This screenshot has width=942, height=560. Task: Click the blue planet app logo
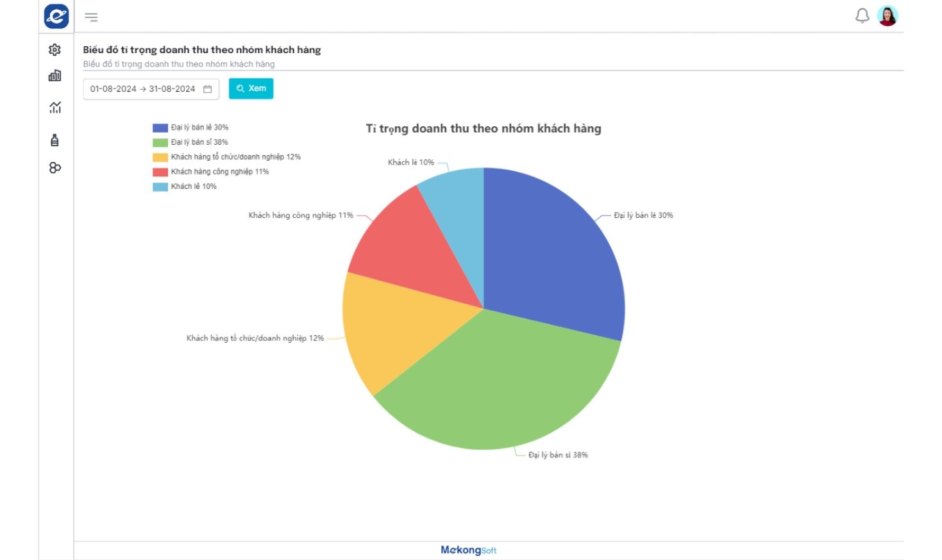coord(56,17)
